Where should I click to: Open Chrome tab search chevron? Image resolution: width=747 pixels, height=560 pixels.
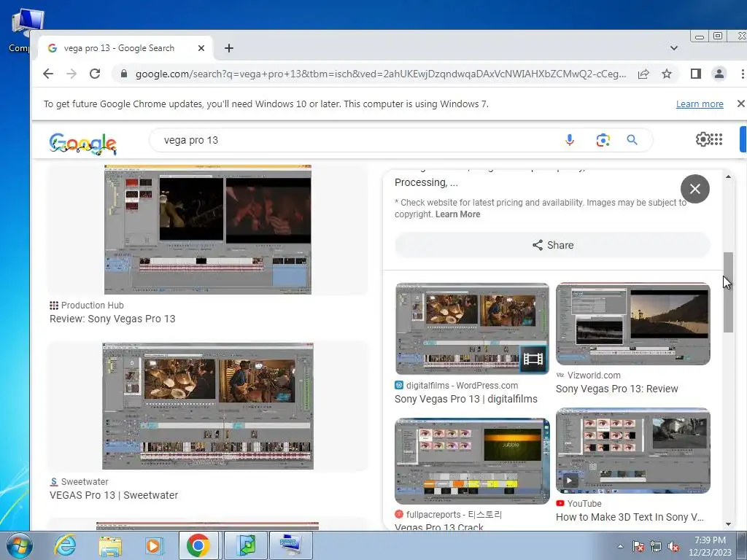(x=673, y=48)
